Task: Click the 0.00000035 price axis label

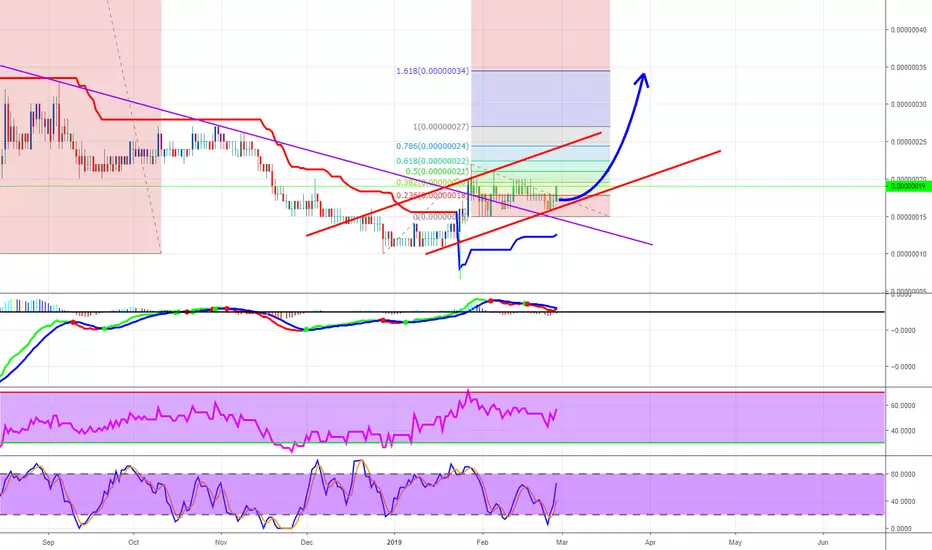Action: [908, 67]
